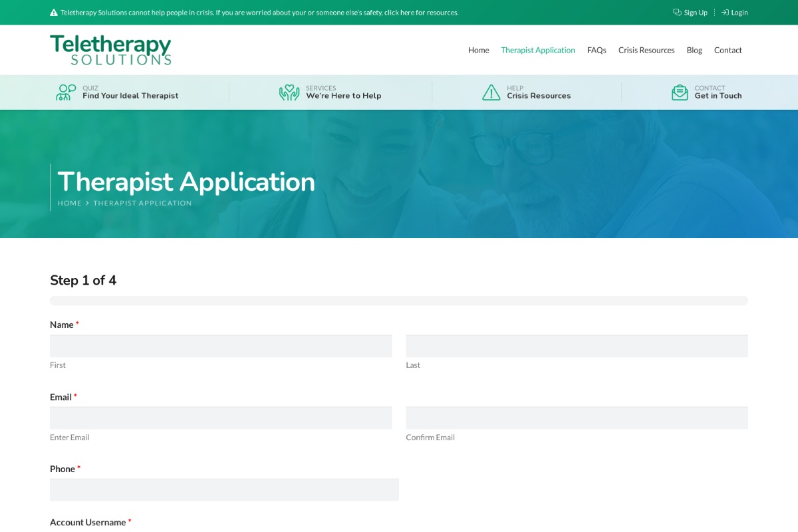Open the Blog navigation item
The width and height of the screenshot is (798, 532).
point(694,50)
